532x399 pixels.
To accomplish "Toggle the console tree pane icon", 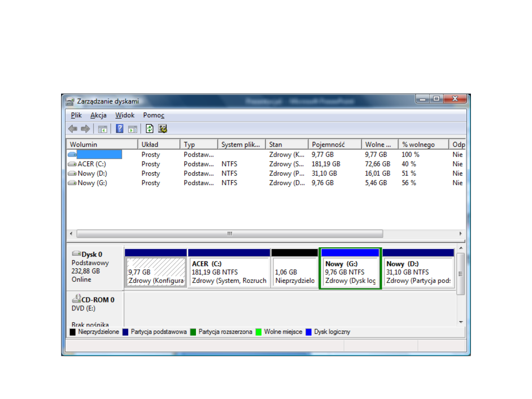I will pyautogui.click(x=102, y=129).
